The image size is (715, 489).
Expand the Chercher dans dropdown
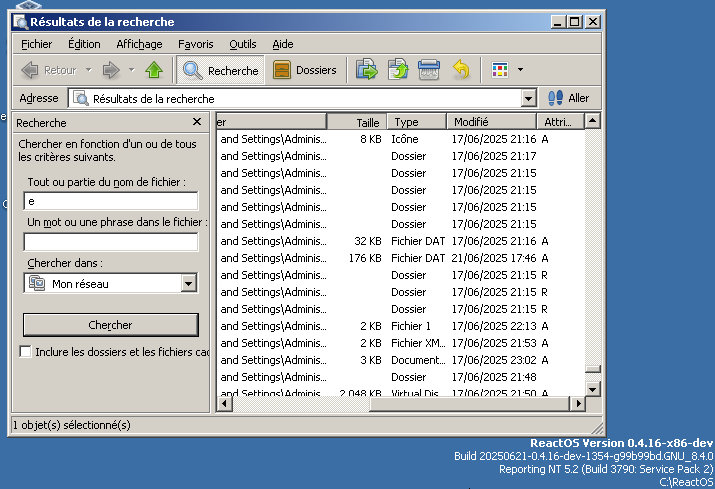coord(189,284)
